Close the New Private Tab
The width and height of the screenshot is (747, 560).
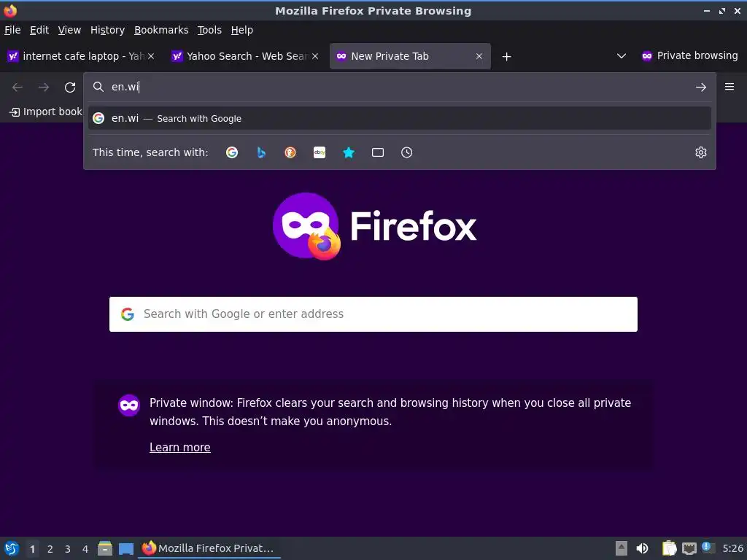coord(479,56)
